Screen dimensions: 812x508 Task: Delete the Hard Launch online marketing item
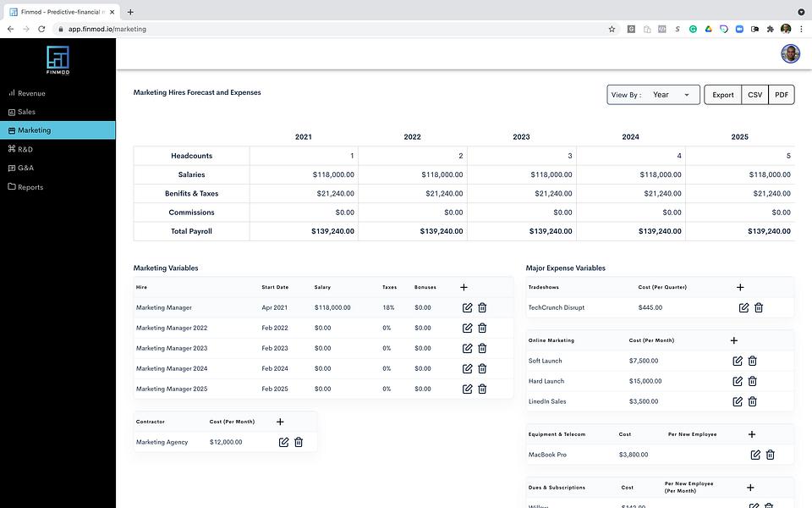(x=753, y=381)
